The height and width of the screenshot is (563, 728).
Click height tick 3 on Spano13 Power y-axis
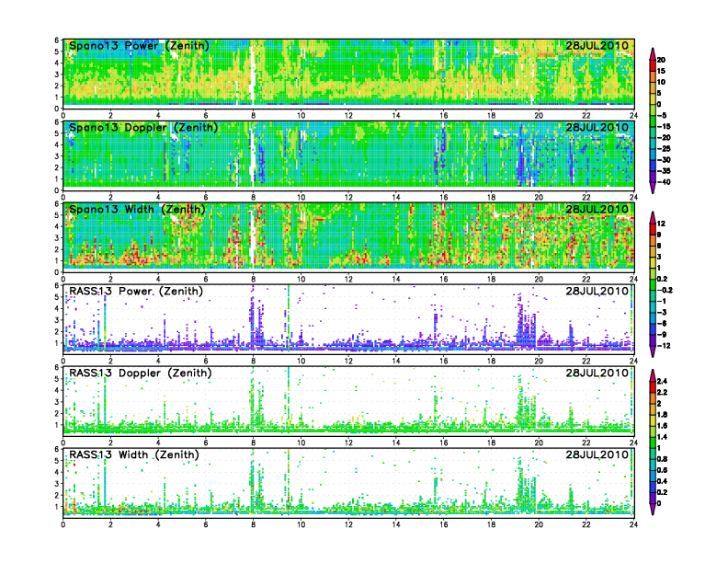tap(57, 75)
